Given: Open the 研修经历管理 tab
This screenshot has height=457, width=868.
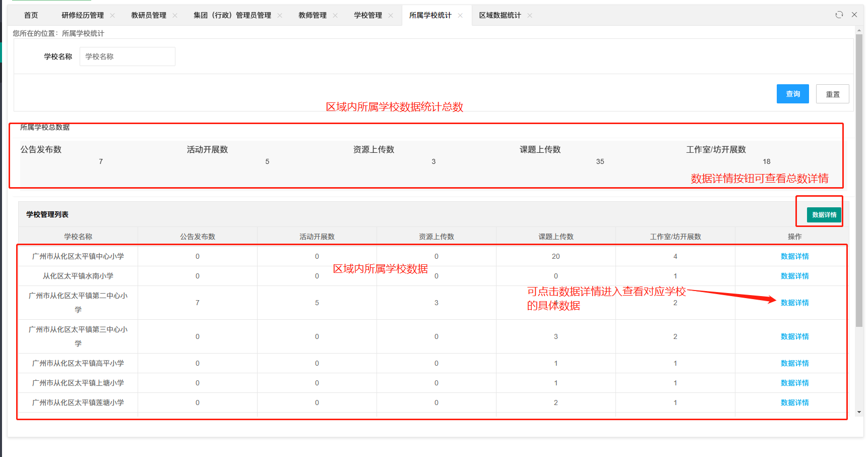Looking at the screenshot, I should coord(83,16).
